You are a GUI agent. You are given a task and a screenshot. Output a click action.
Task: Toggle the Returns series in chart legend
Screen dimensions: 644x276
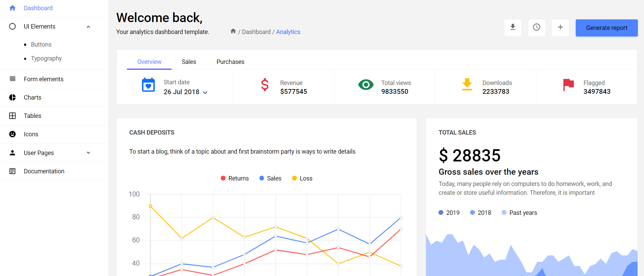point(235,178)
